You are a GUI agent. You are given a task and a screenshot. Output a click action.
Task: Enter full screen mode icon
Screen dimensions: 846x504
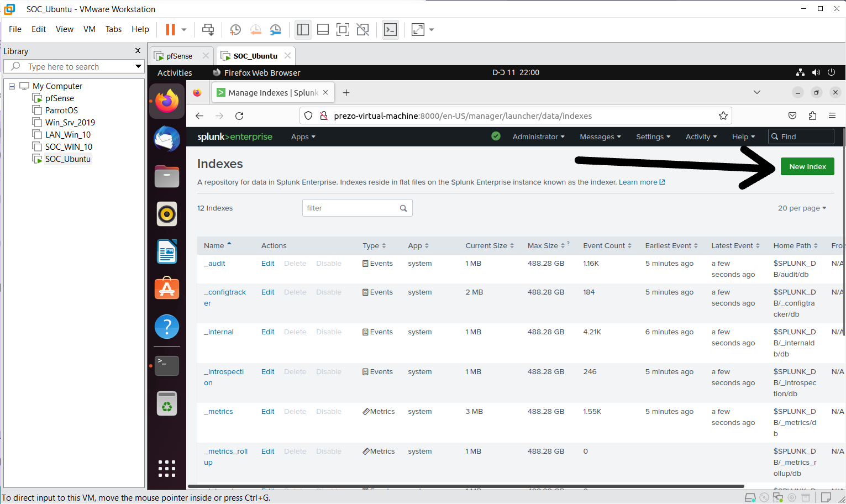[x=343, y=29]
